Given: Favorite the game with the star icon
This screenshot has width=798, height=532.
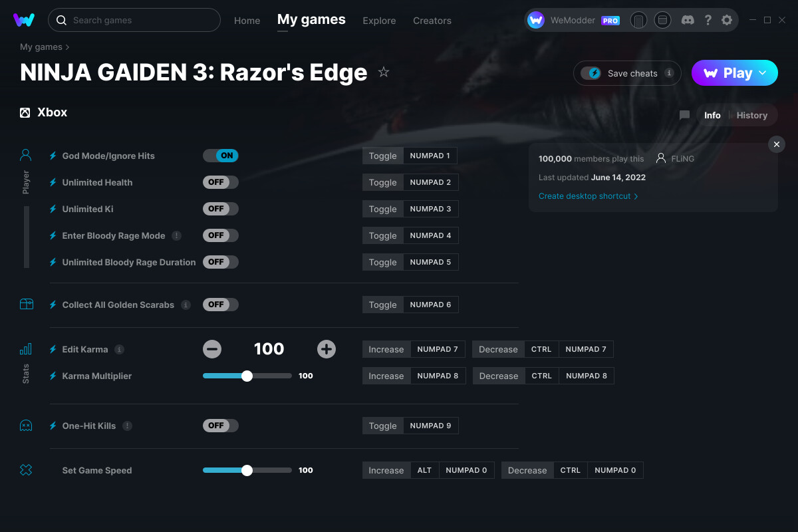Looking at the screenshot, I should click(x=384, y=72).
